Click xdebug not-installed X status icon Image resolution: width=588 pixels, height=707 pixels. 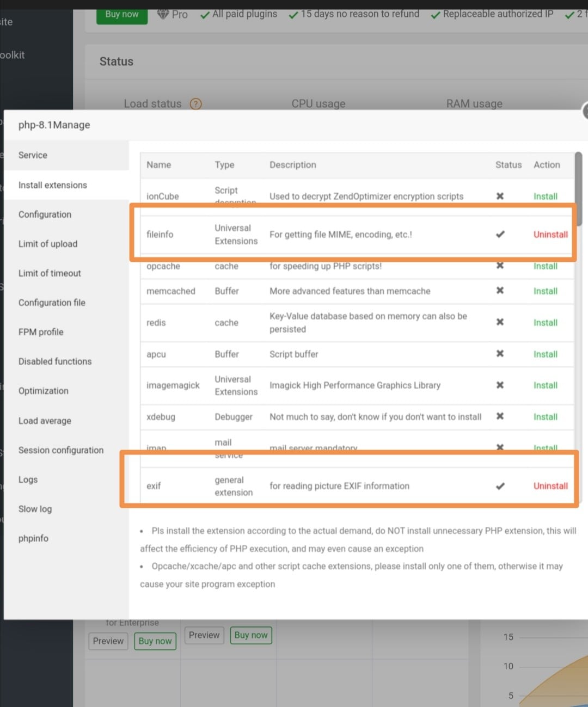click(500, 416)
